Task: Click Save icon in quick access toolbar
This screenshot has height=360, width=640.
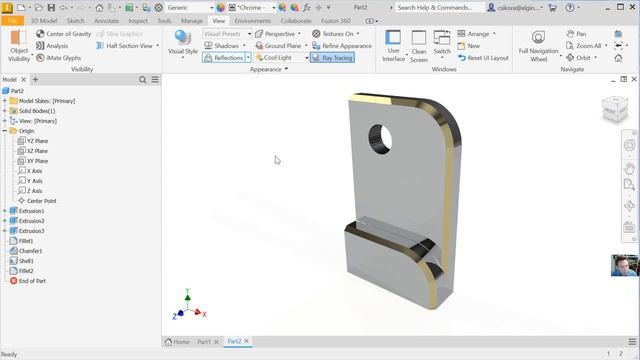Action: tap(51, 7)
